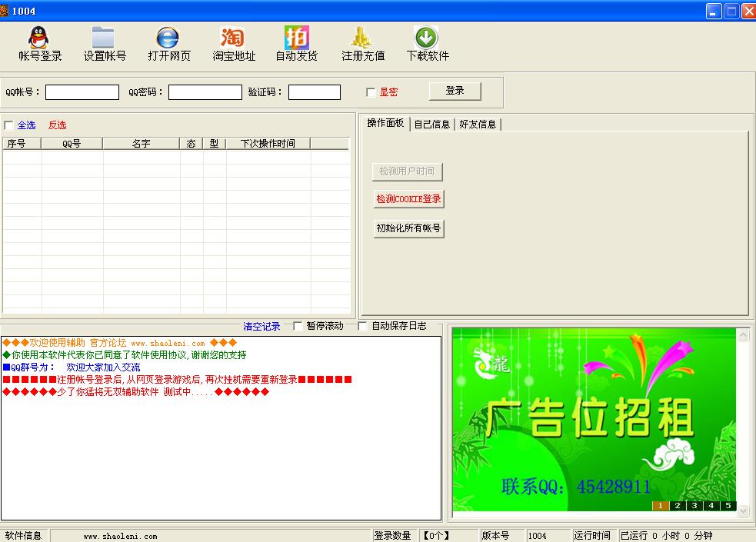Viewport: 756px width, 542px height.
Task: Click the 态 column header
Action: click(x=191, y=144)
